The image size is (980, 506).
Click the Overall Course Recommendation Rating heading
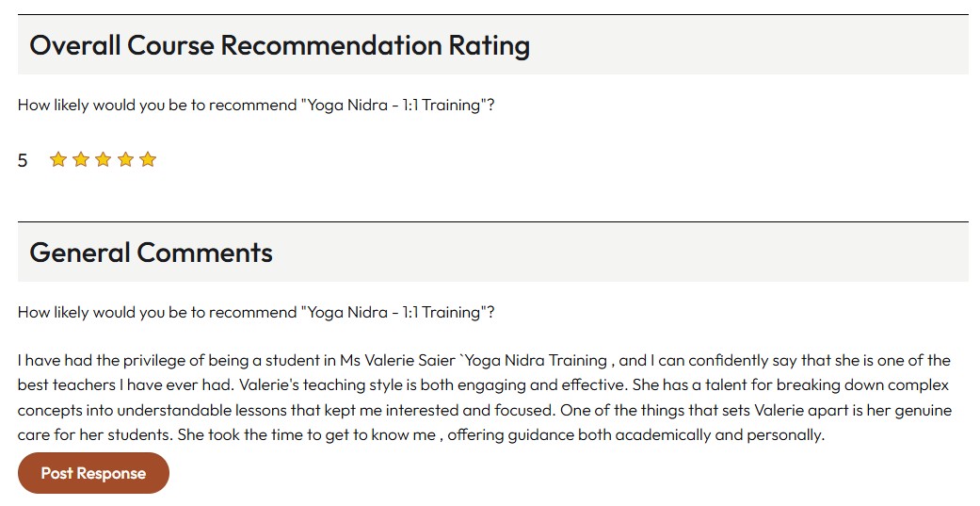[x=280, y=45]
